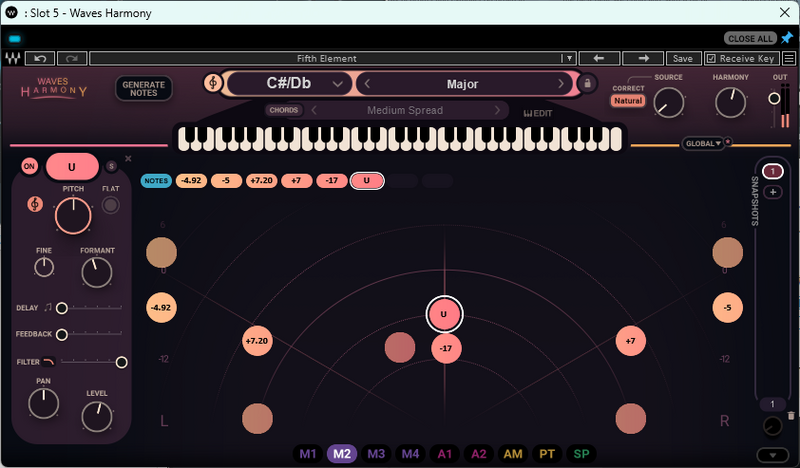Click the GLOBAL star icon
The width and height of the screenshot is (800, 468).
coord(728,141)
